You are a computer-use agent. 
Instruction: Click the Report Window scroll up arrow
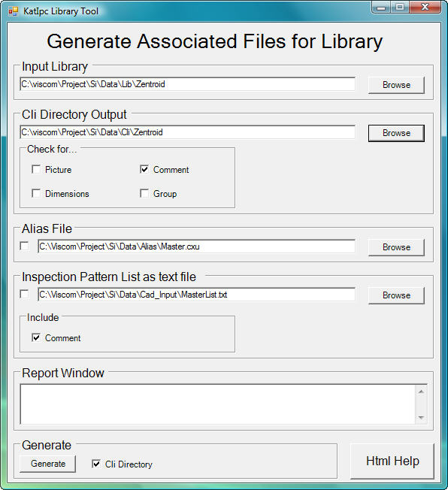click(x=421, y=392)
